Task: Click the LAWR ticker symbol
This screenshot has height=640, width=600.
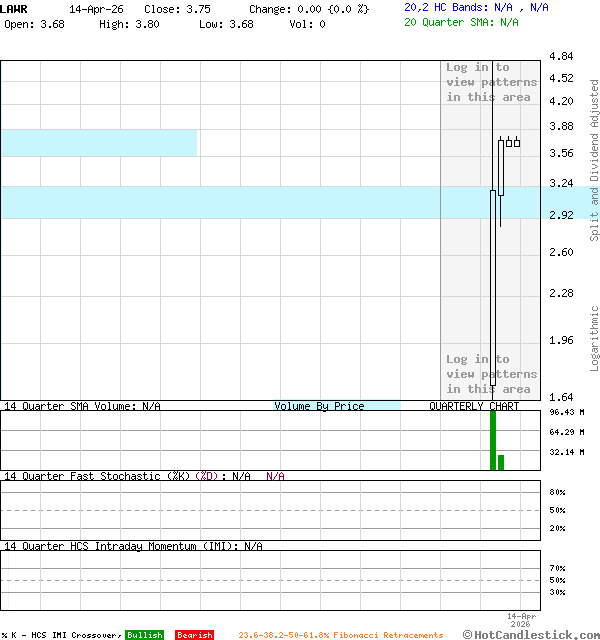Action: 15,8
